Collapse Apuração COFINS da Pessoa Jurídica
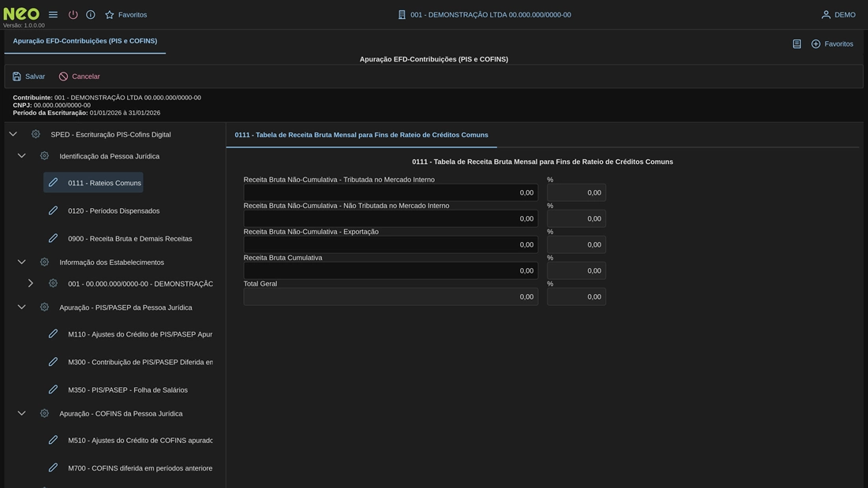This screenshot has height=488, width=868. 21,413
